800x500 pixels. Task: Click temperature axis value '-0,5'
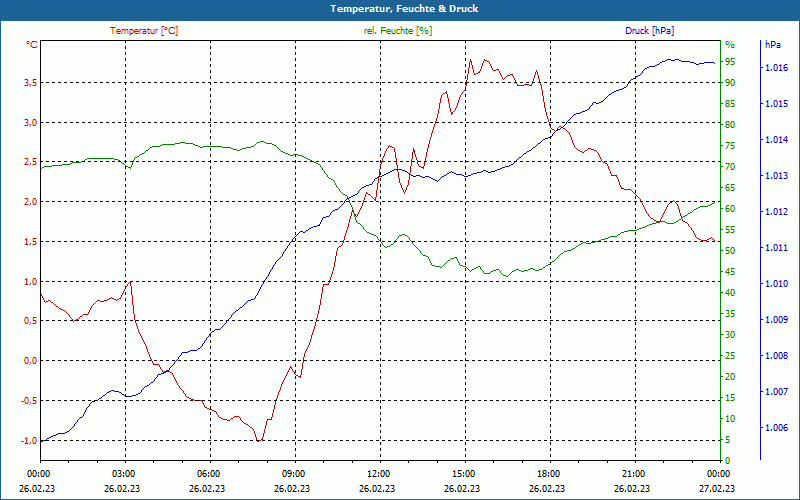tap(29, 401)
